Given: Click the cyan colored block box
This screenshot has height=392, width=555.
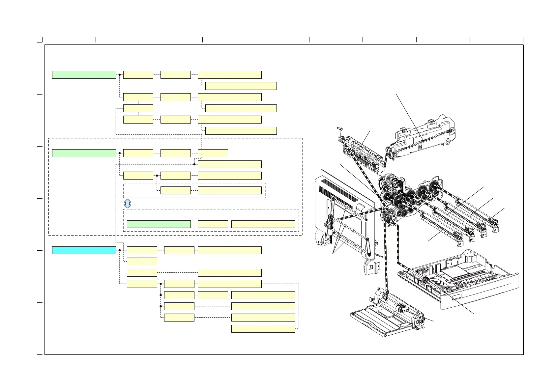Looking at the screenshot, I should coord(84,250).
